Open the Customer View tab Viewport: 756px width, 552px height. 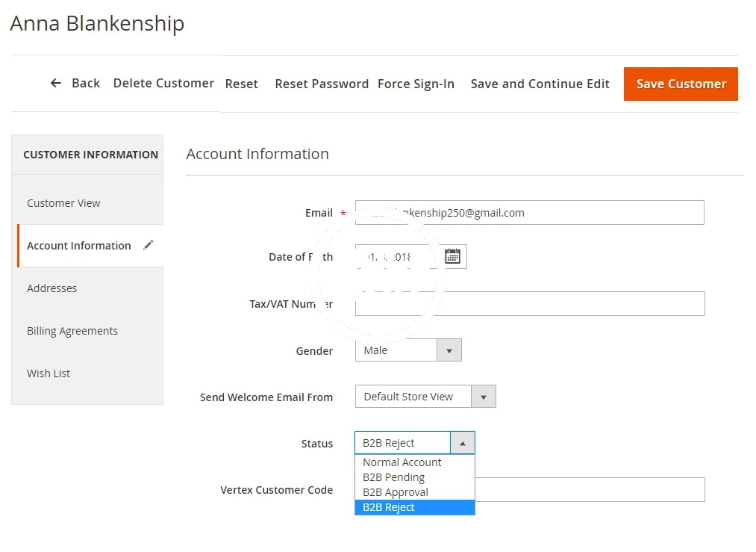pyautogui.click(x=63, y=203)
